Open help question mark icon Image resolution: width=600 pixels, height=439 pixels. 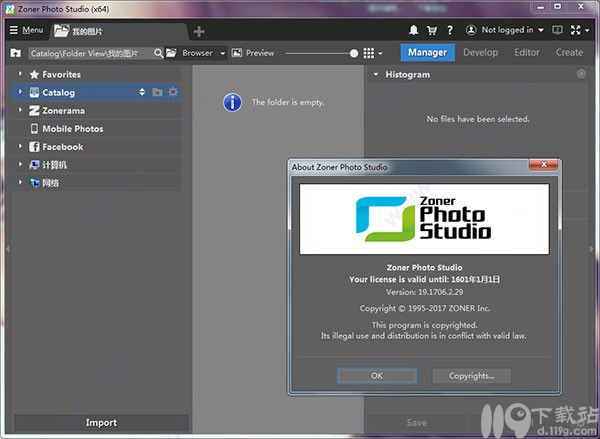450,30
